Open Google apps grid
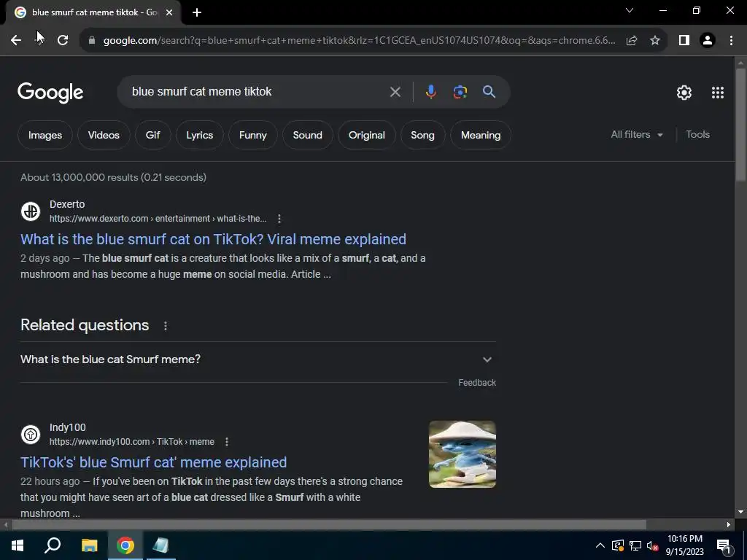The width and height of the screenshot is (747, 560). click(718, 93)
